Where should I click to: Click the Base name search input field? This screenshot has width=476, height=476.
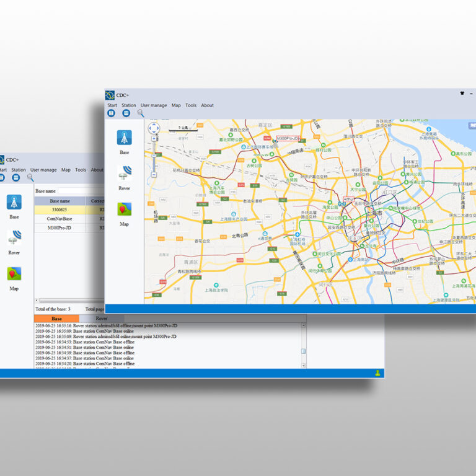point(81,191)
